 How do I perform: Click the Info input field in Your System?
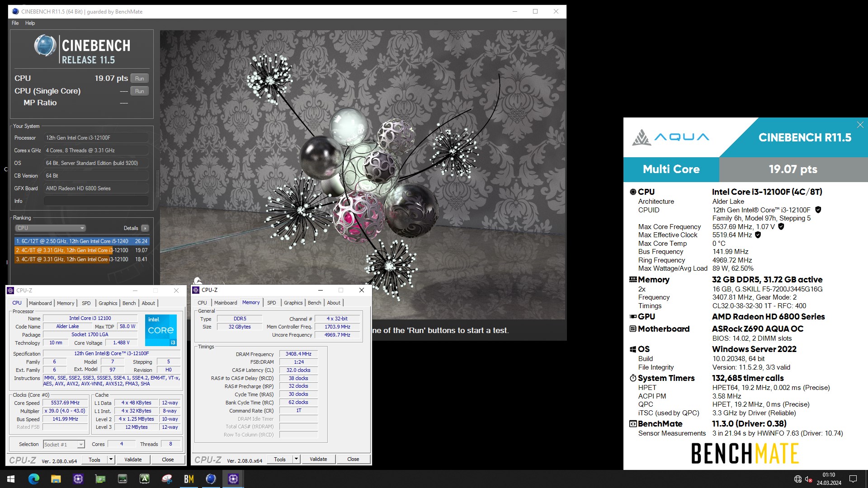(x=96, y=201)
